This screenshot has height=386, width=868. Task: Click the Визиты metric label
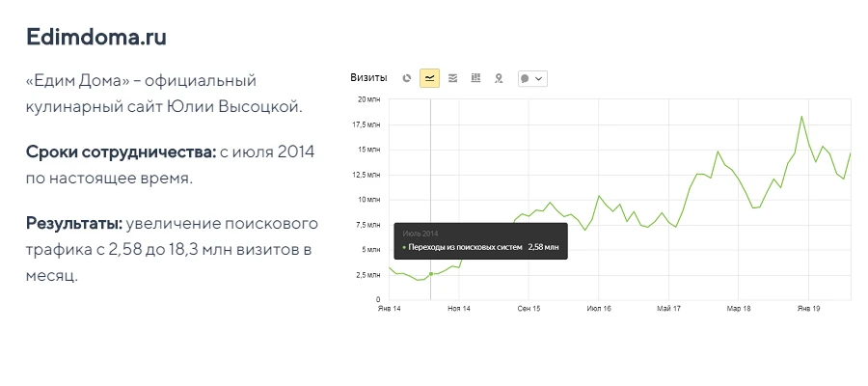[368, 78]
